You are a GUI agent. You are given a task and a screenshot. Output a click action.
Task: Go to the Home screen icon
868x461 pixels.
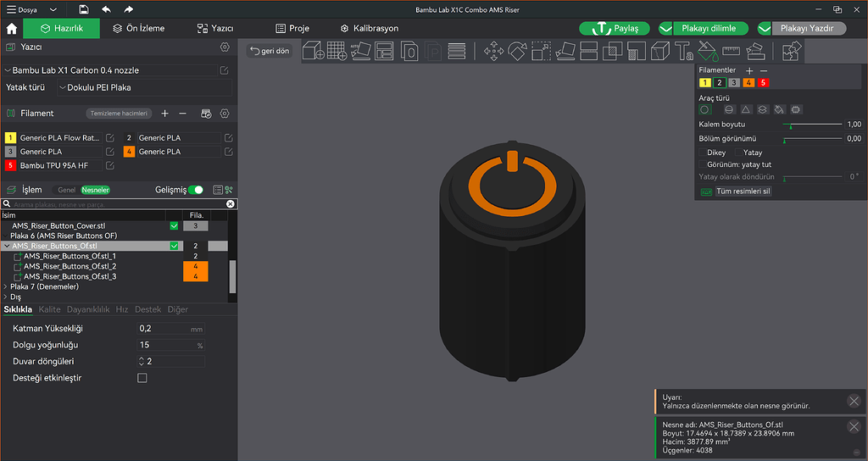(x=12, y=28)
